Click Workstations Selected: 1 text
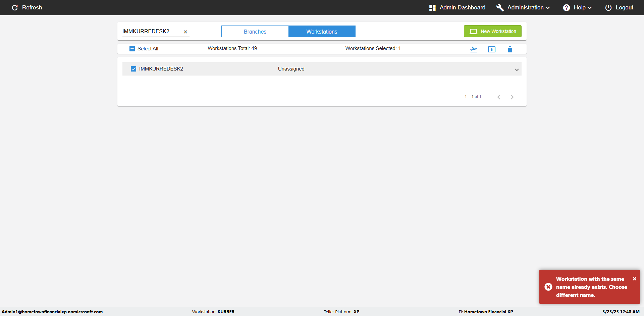 tap(373, 48)
